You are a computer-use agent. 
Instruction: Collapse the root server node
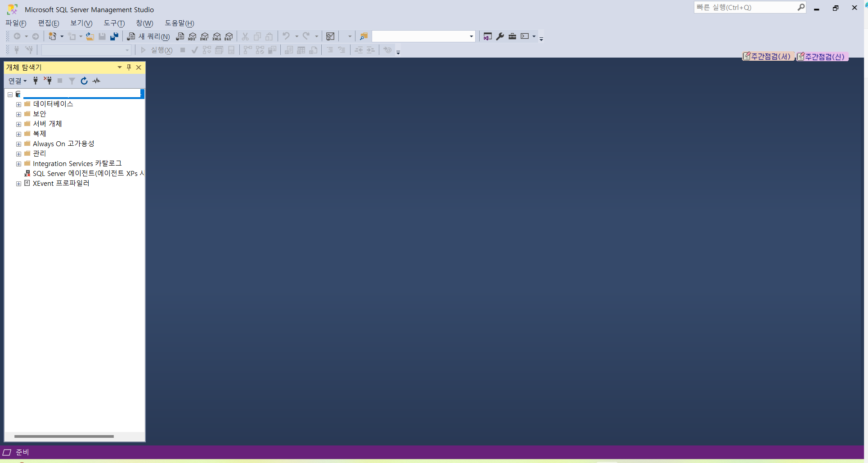coord(10,94)
